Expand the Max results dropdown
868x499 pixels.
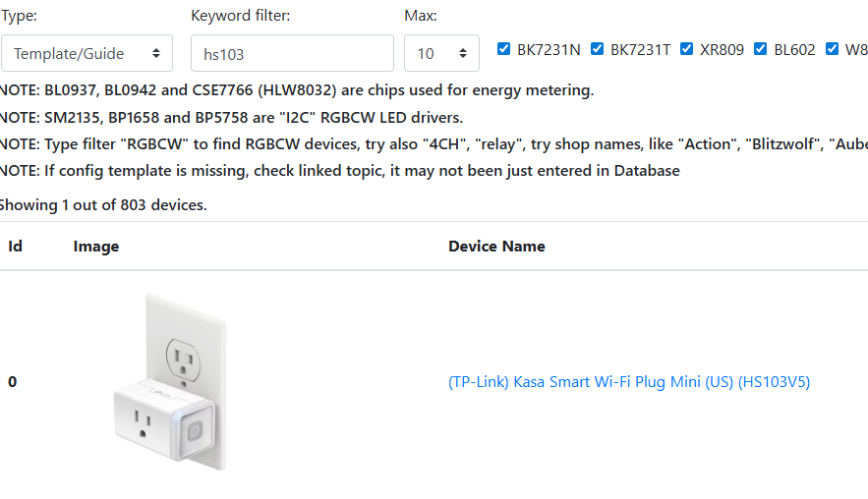441,53
